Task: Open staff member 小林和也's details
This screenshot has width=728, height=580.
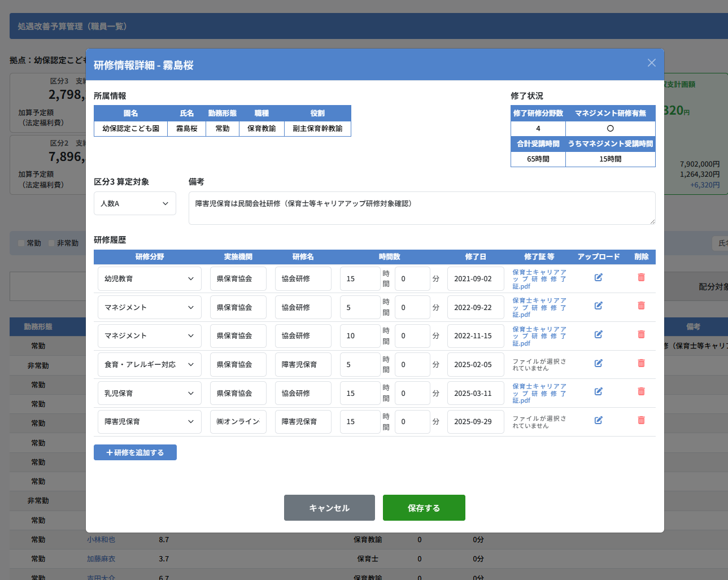Action: (x=102, y=539)
